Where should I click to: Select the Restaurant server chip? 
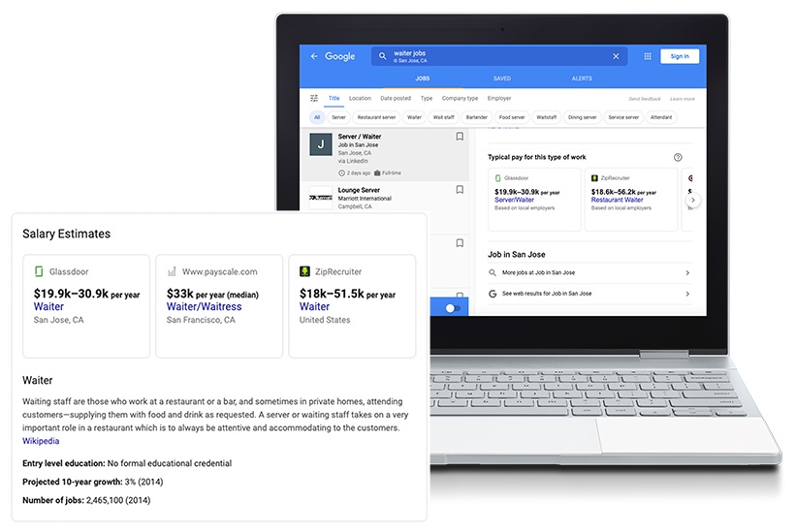[x=376, y=117]
